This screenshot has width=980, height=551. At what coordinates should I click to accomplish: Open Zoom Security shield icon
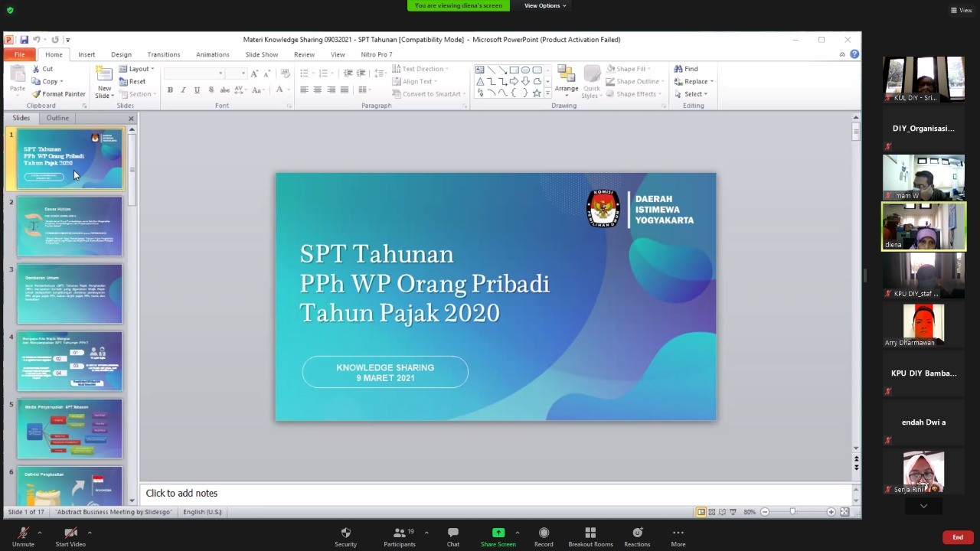[x=345, y=536]
